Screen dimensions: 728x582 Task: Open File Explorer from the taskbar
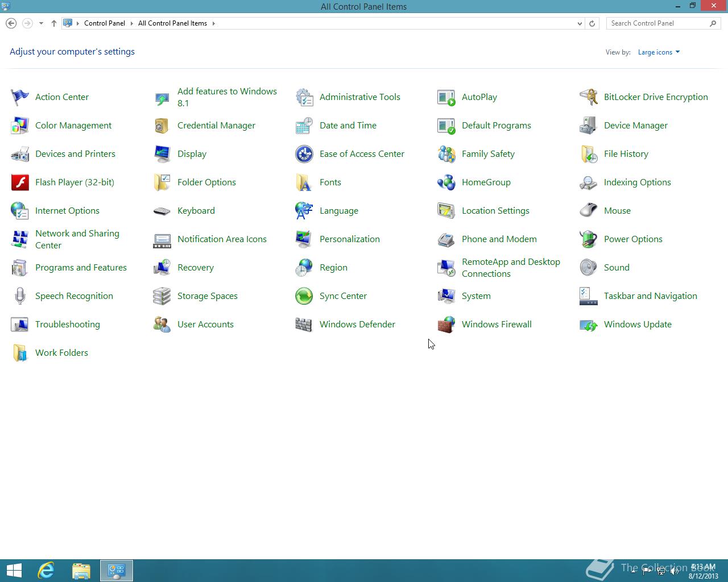tap(81, 571)
